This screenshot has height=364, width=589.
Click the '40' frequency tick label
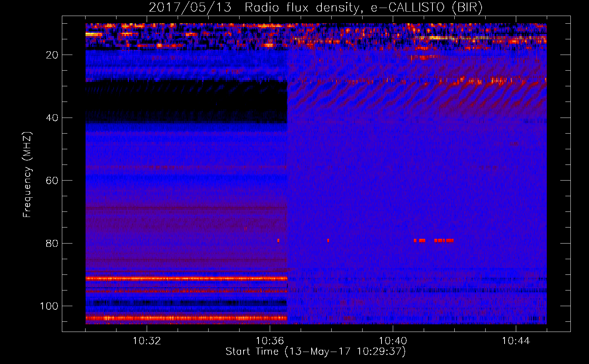pyautogui.click(x=52, y=118)
